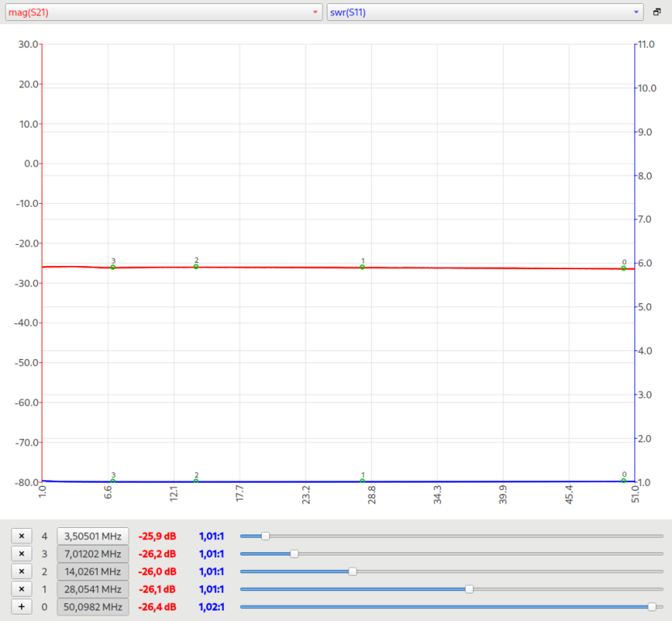
Task: Click the 14,0261 MHz marker slider handle
Action: tap(353, 572)
